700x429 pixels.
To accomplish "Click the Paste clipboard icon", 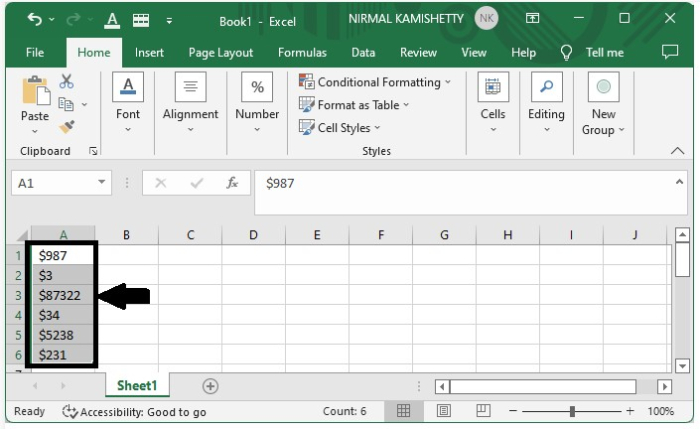I will [x=35, y=91].
